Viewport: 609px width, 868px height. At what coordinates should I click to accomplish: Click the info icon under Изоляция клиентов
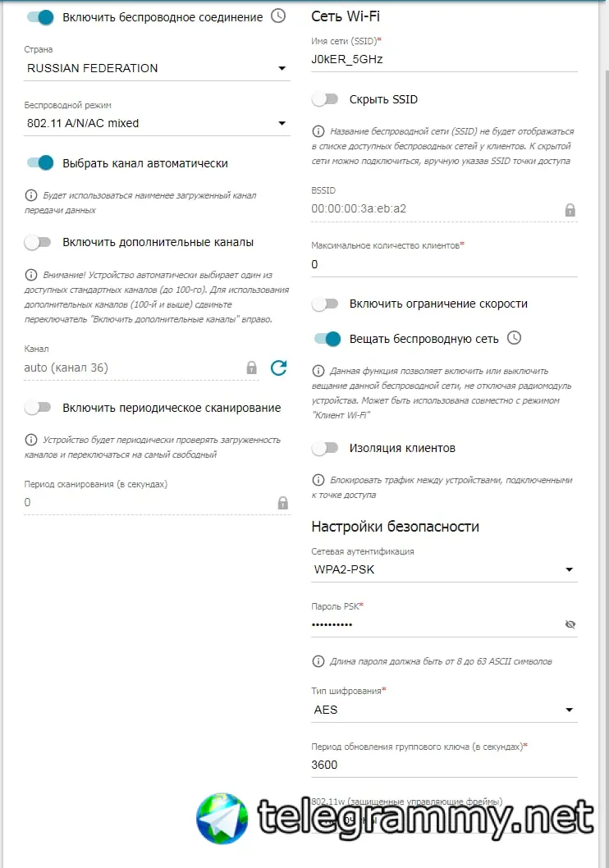[x=318, y=480]
